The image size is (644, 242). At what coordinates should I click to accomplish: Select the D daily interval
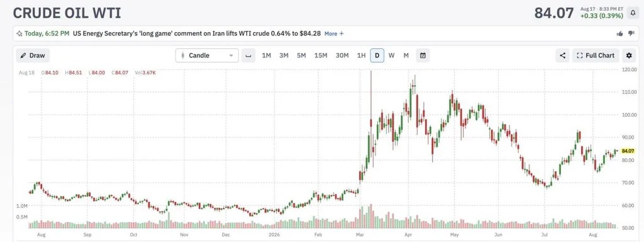pos(377,55)
